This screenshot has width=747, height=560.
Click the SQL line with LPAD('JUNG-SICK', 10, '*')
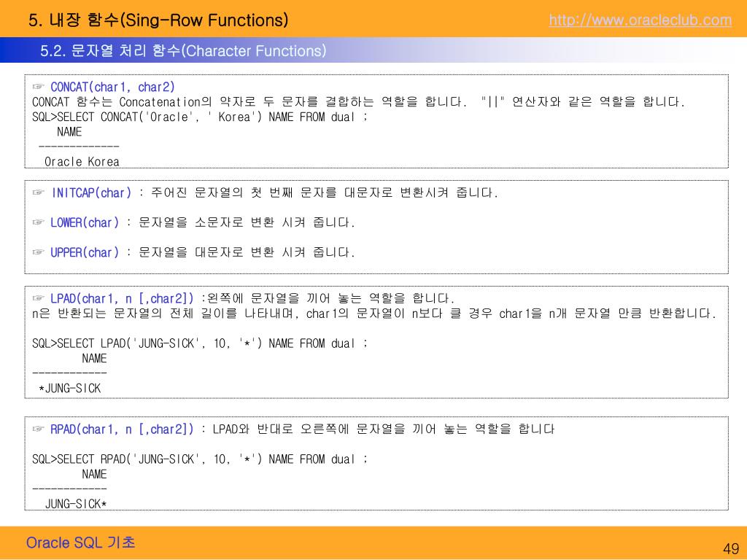(x=200, y=343)
